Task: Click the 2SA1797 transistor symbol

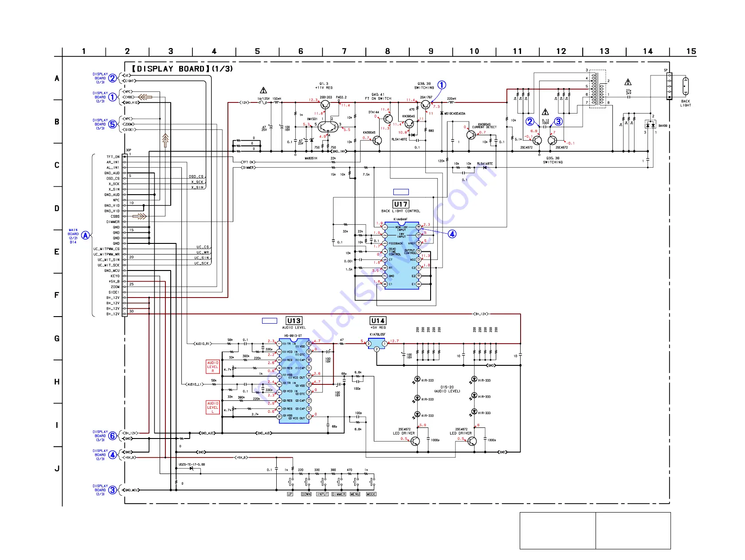Action: [426, 105]
